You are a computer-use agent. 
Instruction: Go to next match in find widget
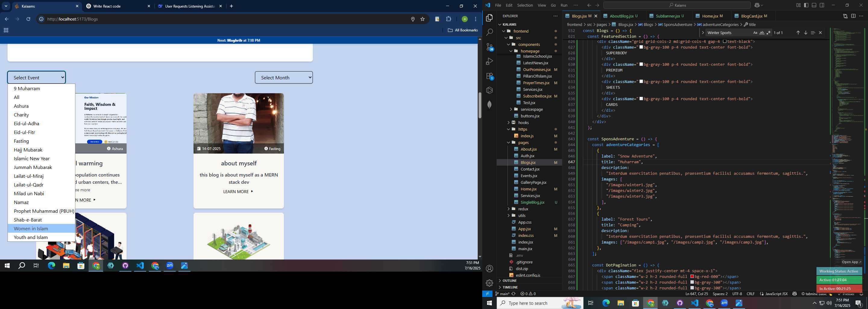tap(805, 33)
